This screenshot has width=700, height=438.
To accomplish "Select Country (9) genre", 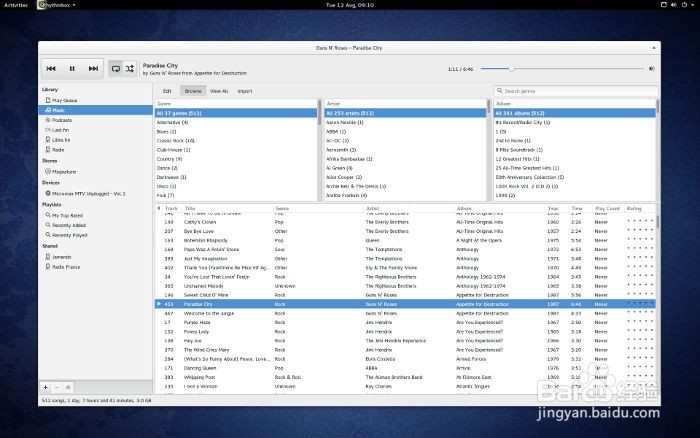I will 236,159.
